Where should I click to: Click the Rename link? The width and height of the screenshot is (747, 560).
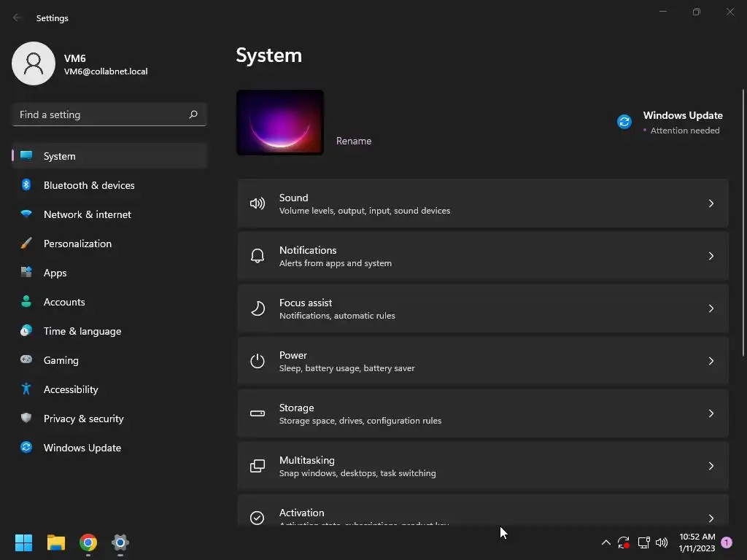[x=354, y=141]
